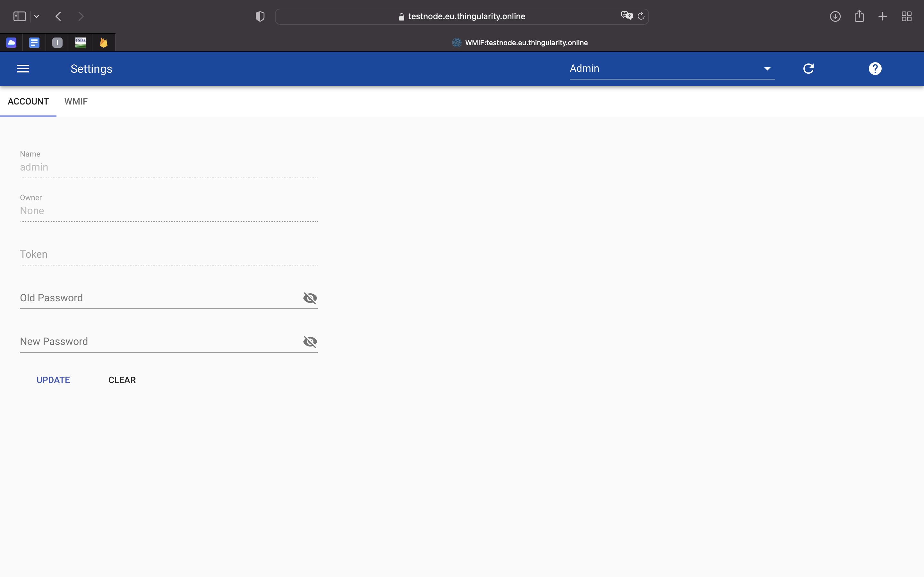Open the help question mark icon

[x=875, y=69]
